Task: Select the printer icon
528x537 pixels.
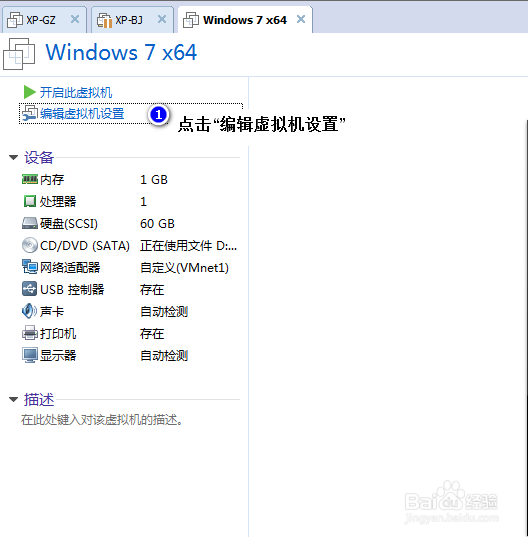Action: click(30, 333)
